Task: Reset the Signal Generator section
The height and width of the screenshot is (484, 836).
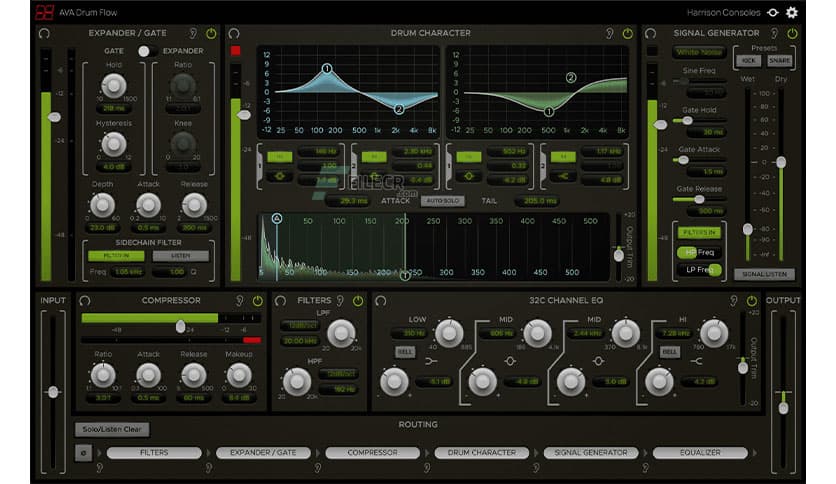Action: pos(650,34)
